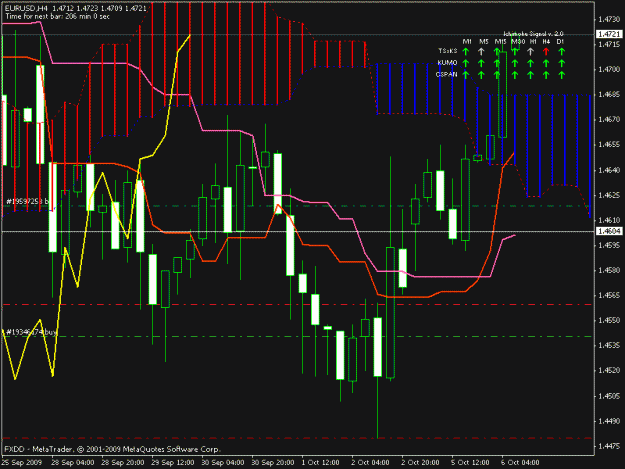Click the M5 timeframe column header

pos(483,41)
